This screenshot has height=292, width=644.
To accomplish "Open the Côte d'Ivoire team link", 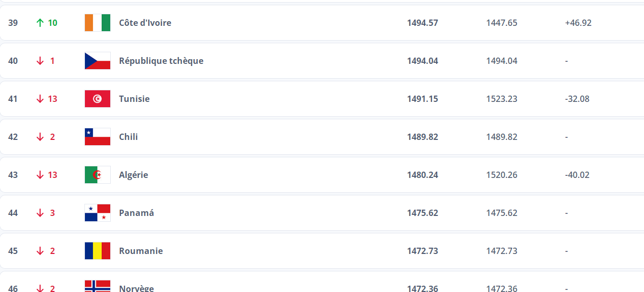I will coord(145,23).
